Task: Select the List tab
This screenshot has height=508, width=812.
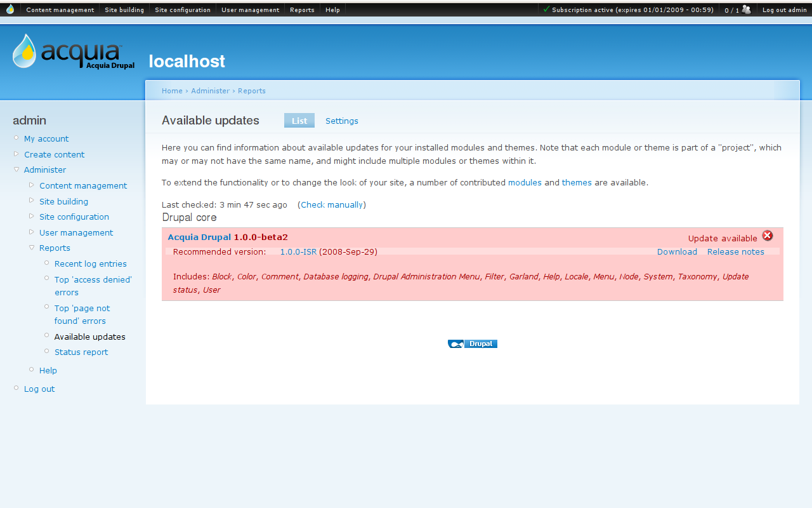Action: [299, 121]
